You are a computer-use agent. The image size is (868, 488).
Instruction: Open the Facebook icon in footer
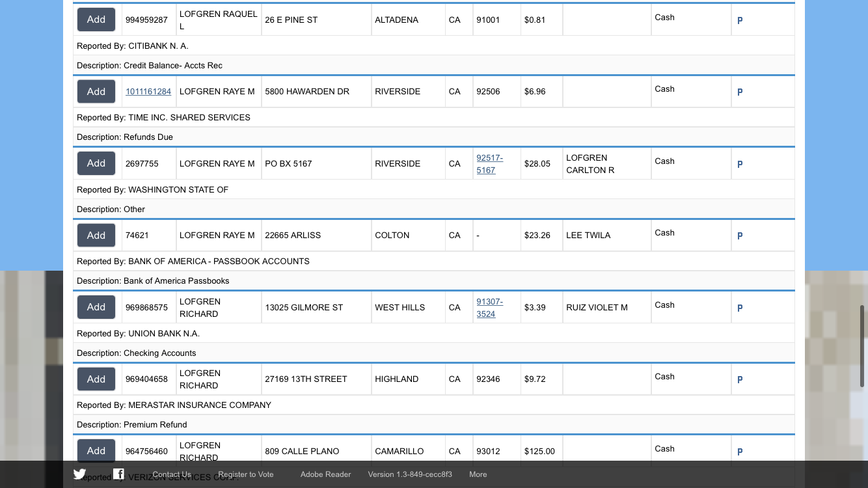click(x=118, y=474)
